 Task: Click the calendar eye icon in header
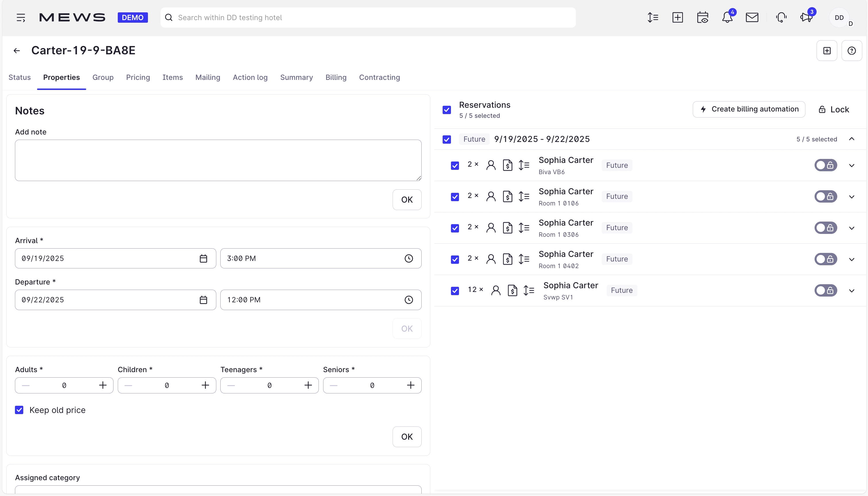coord(702,18)
